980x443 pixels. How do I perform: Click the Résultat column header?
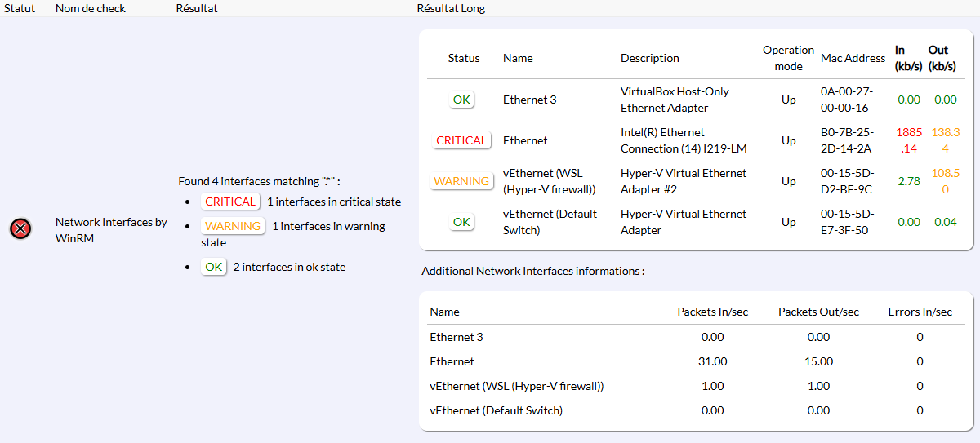click(197, 8)
